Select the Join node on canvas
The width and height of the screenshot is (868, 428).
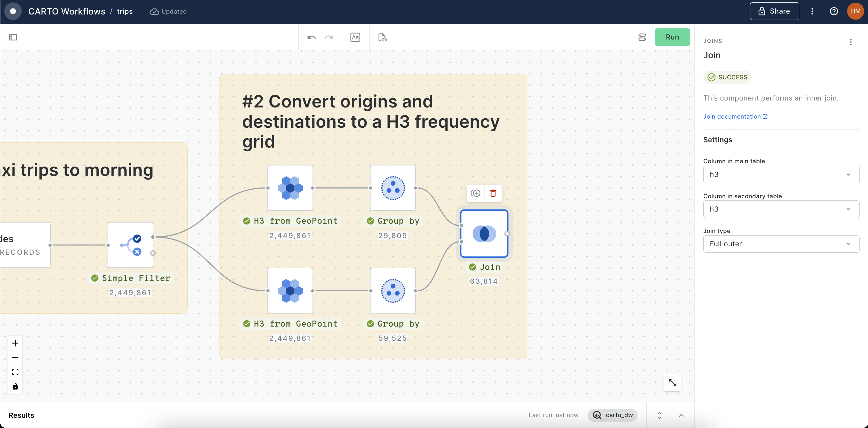pyautogui.click(x=484, y=233)
